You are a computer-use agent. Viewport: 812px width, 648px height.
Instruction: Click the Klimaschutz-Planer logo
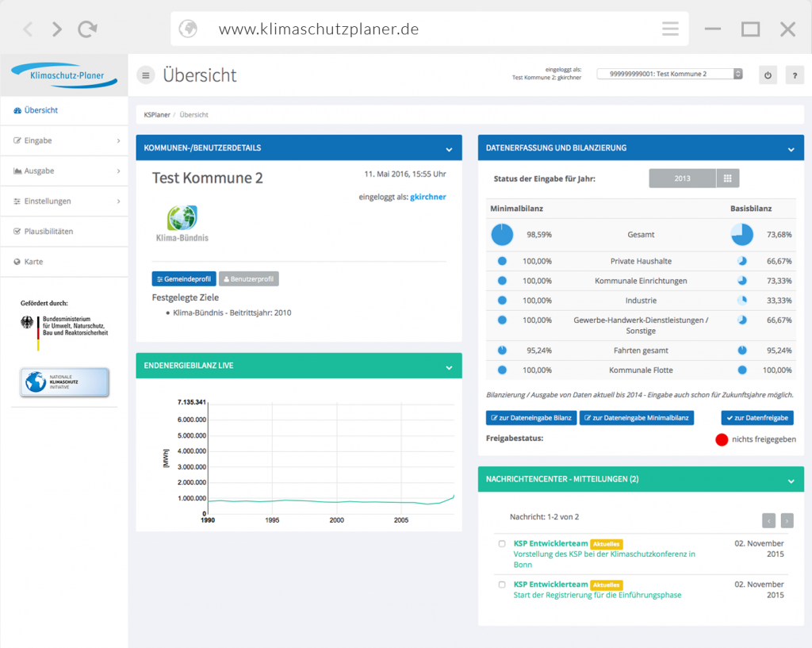point(63,75)
